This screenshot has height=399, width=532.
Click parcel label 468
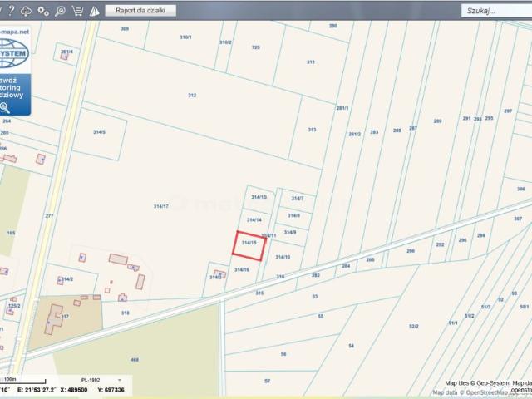coord(135,360)
